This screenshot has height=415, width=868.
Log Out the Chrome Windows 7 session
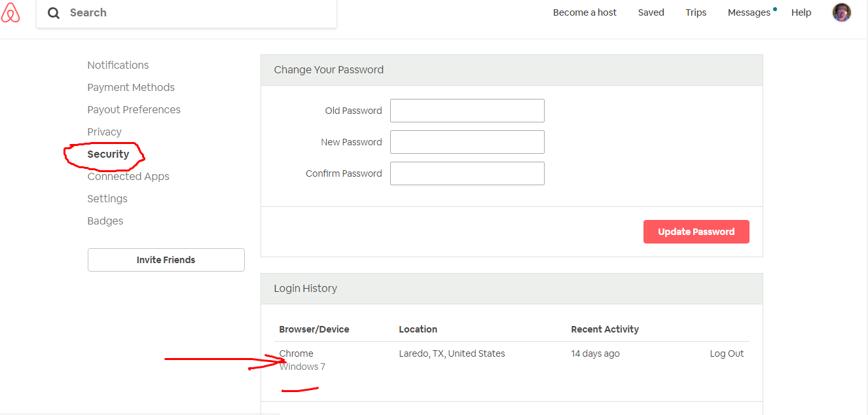coord(727,353)
